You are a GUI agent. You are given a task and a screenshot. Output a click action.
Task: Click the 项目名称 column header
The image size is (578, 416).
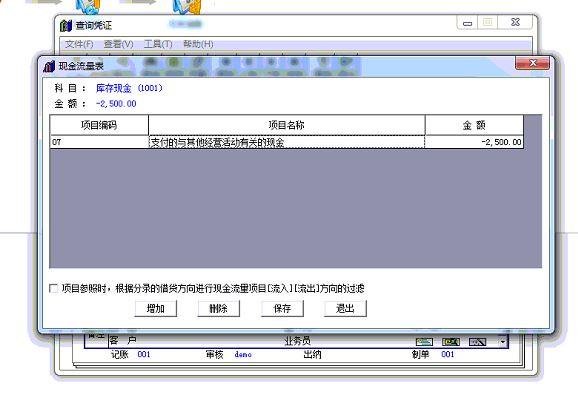(287, 125)
